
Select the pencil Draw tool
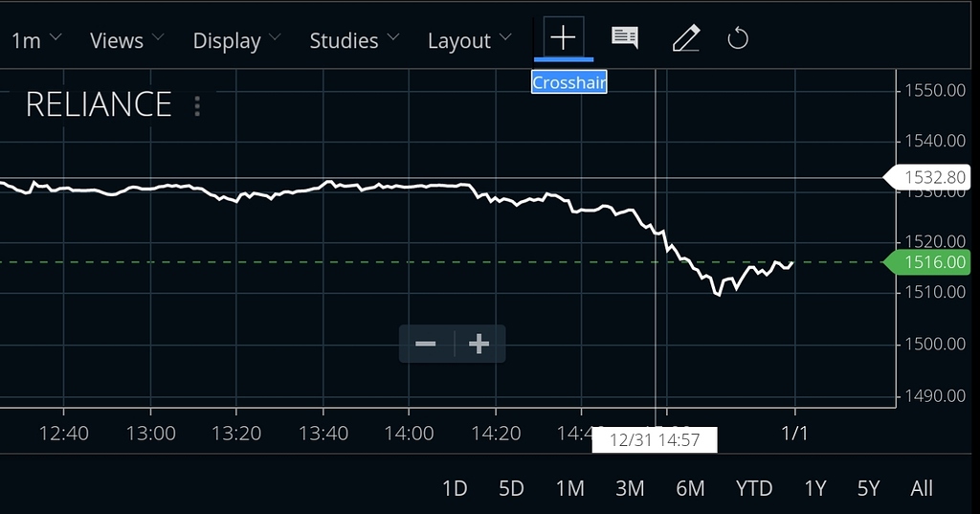click(685, 38)
